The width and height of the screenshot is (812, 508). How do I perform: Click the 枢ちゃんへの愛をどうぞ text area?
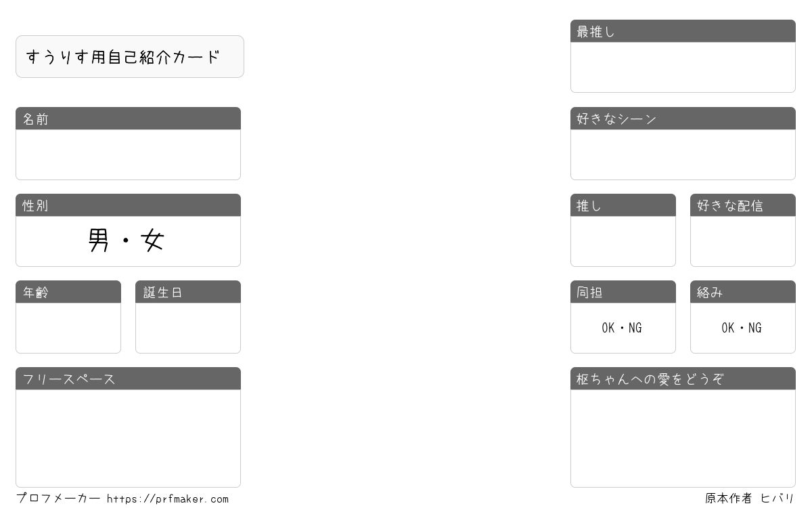point(683,438)
